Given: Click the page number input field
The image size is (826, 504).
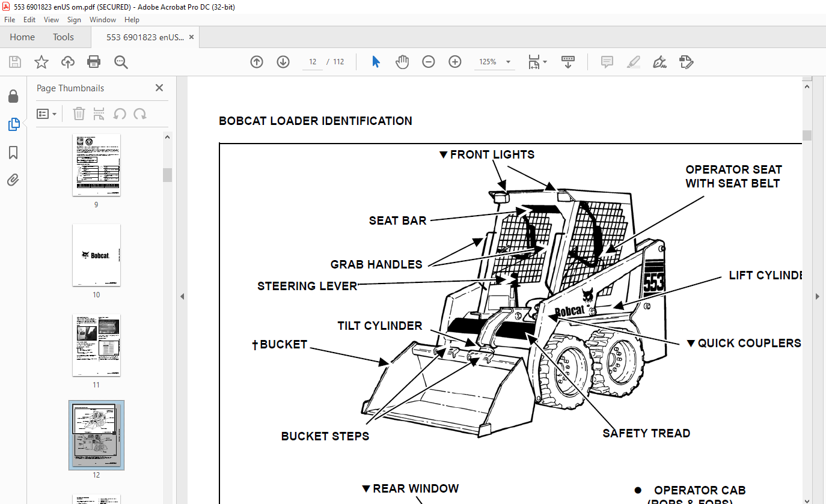Looking at the screenshot, I should (313, 62).
